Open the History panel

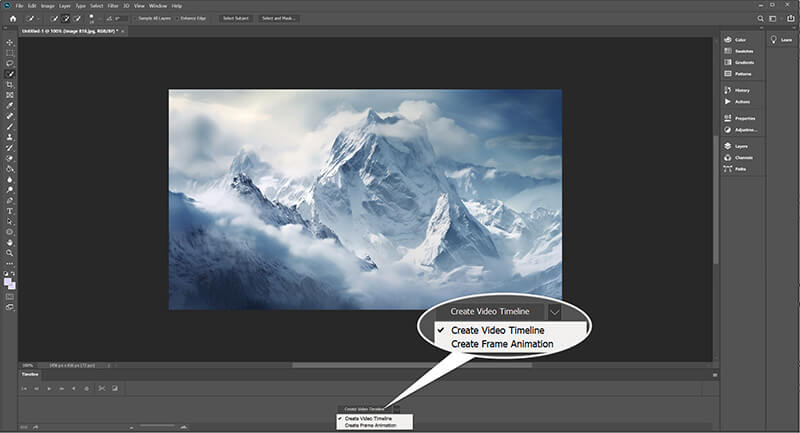coord(739,91)
